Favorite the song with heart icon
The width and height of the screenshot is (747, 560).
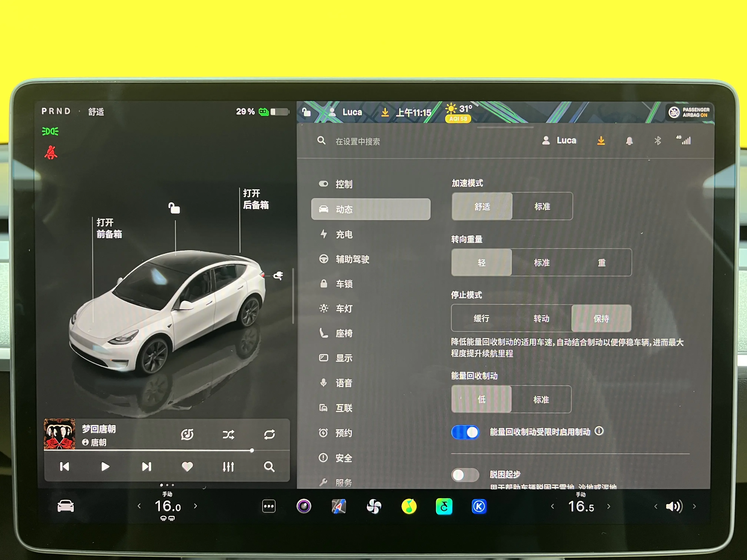point(187,466)
